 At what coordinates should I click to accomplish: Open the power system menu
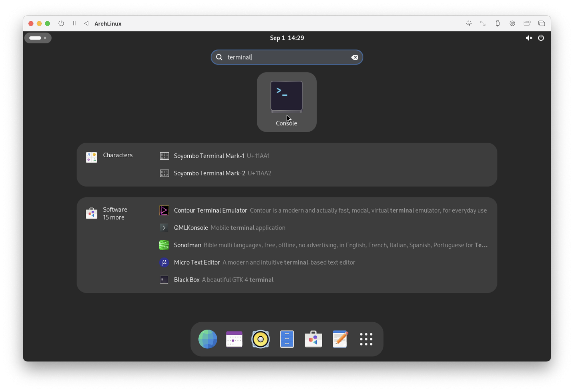541,38
